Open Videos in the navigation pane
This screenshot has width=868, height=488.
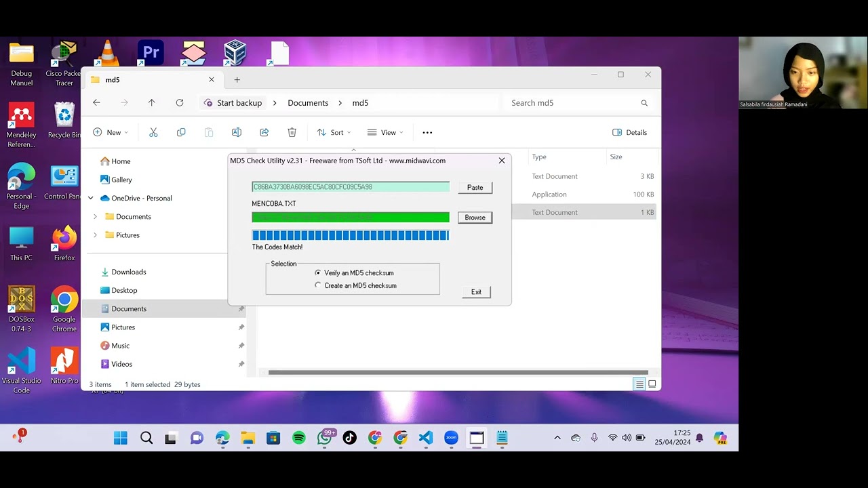point(116,364)
